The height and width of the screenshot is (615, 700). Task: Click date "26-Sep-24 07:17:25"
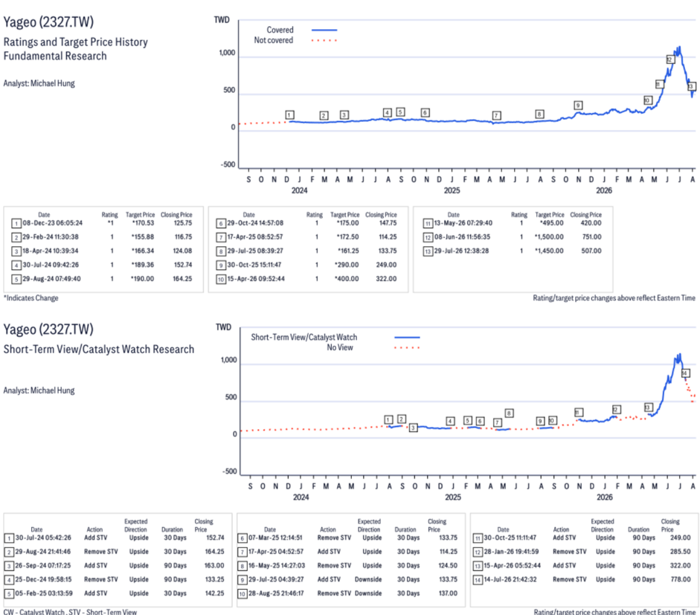[43, 565]
